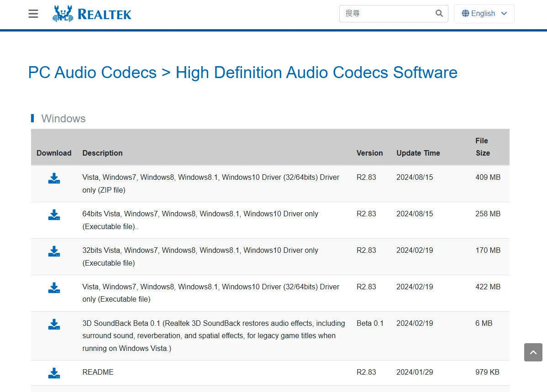The width and height of the screenshot is (547, 392).
Task: Download the 64bits executable driver
Action: click(x=54, y=214)
